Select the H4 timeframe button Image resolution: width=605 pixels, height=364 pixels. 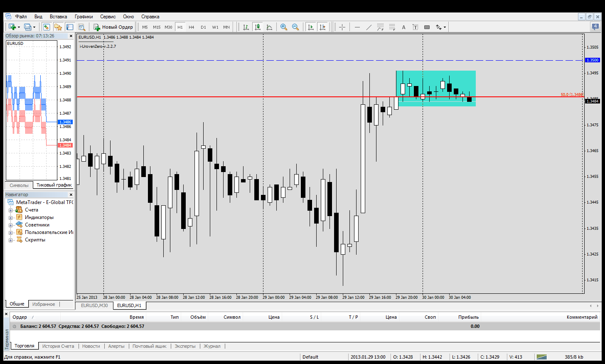(x=191, y=27)
